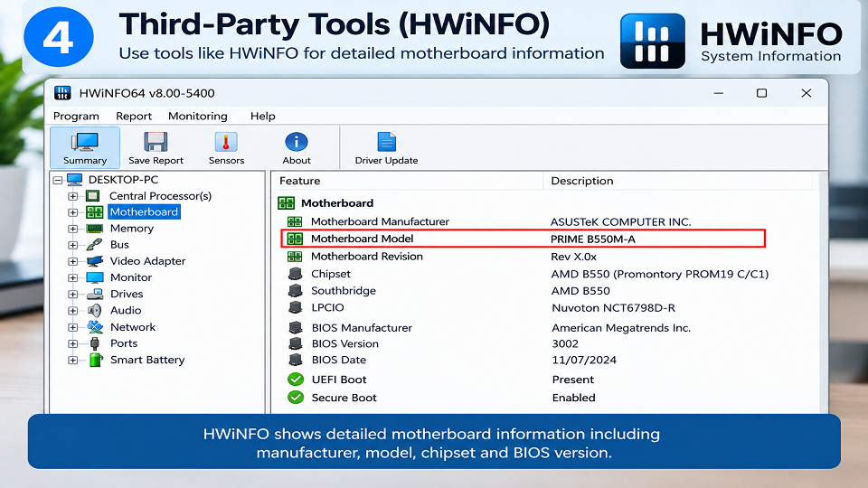This screenshot has height=488, width=868.
Task: Expand the Motherboard tree node
Action: coord(72,212)
